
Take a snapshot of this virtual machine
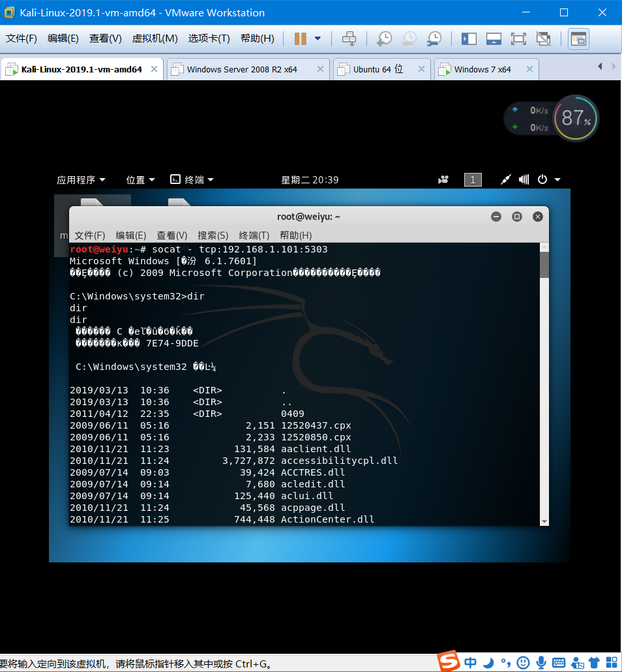(384, 38)
